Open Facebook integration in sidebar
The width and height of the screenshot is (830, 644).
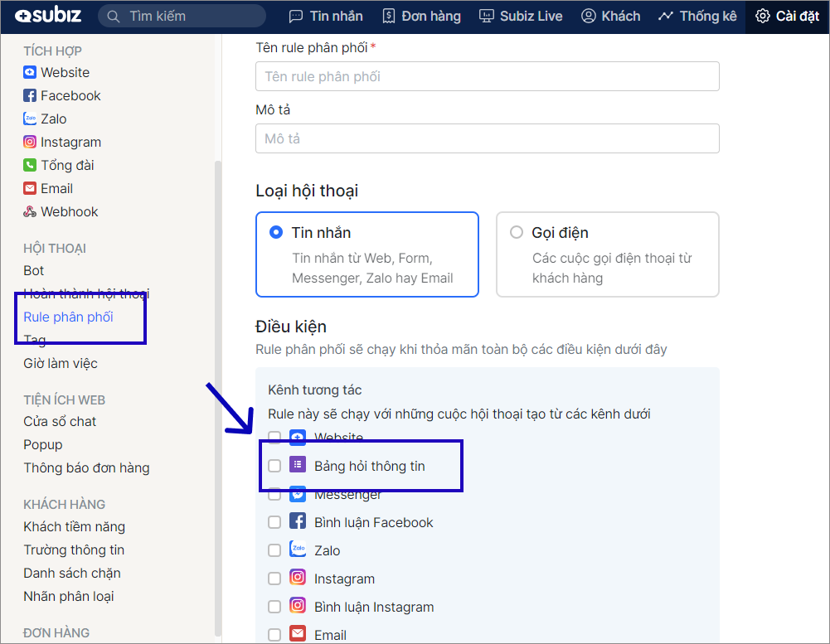[62, 96]
